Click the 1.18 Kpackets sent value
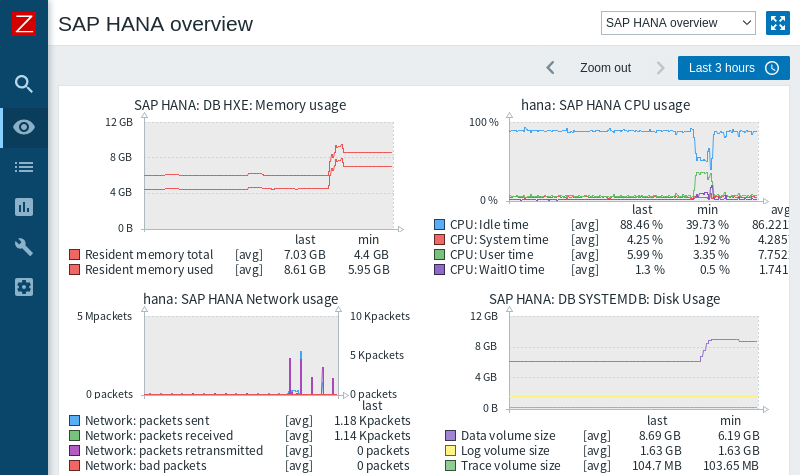 372,420
